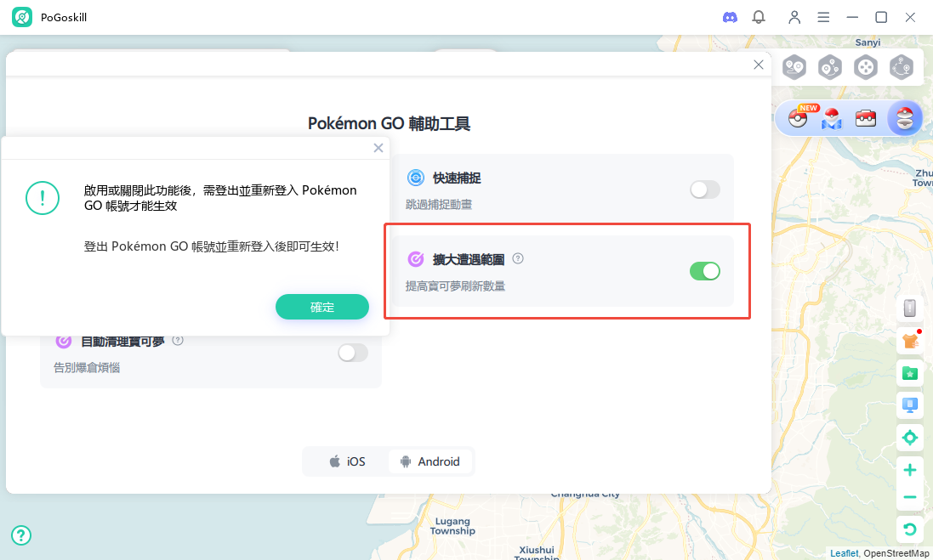The image size is (933, 560).
Task: Close the login reminder dialog
Action: [378, 148]
